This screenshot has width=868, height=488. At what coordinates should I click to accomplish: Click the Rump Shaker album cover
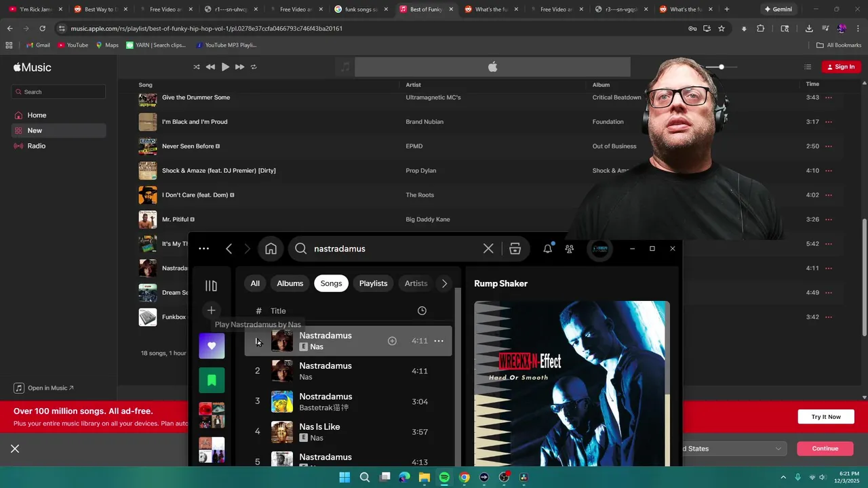[572, 384]
